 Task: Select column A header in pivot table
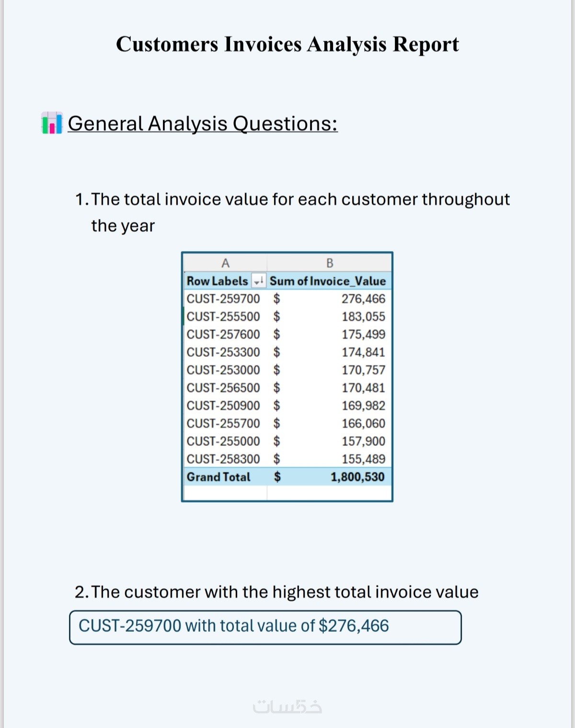click(225, 263)
